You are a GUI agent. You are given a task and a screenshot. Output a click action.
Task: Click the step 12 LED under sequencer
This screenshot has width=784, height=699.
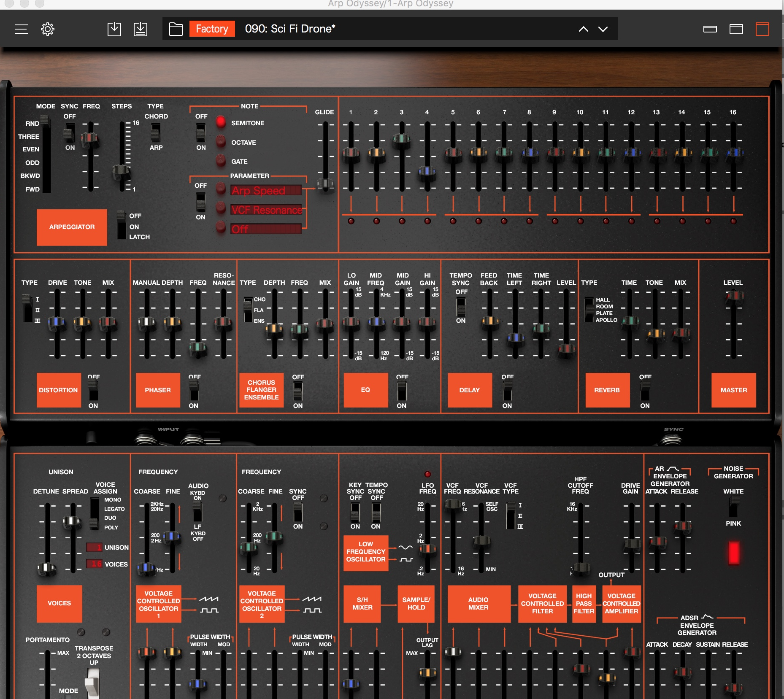631,221
